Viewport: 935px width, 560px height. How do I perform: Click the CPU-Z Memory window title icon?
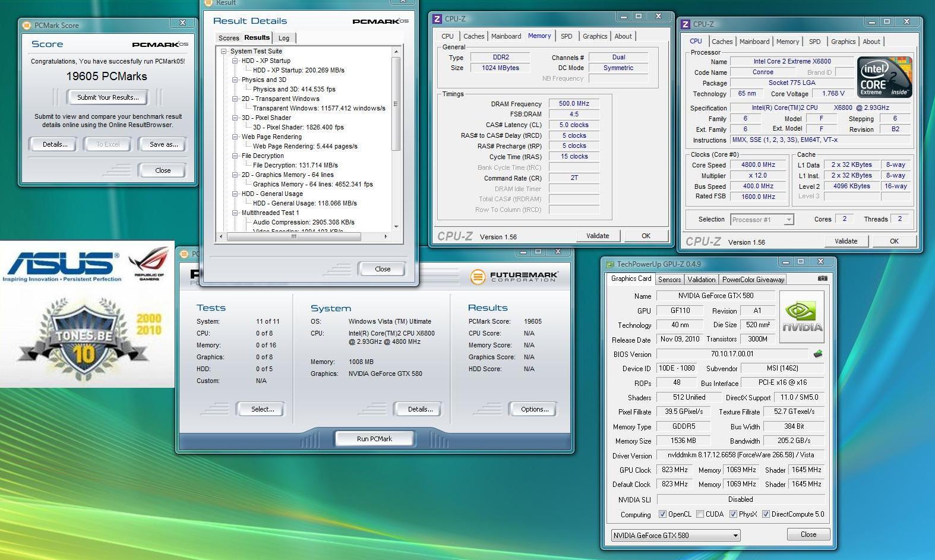click(437, 18)
